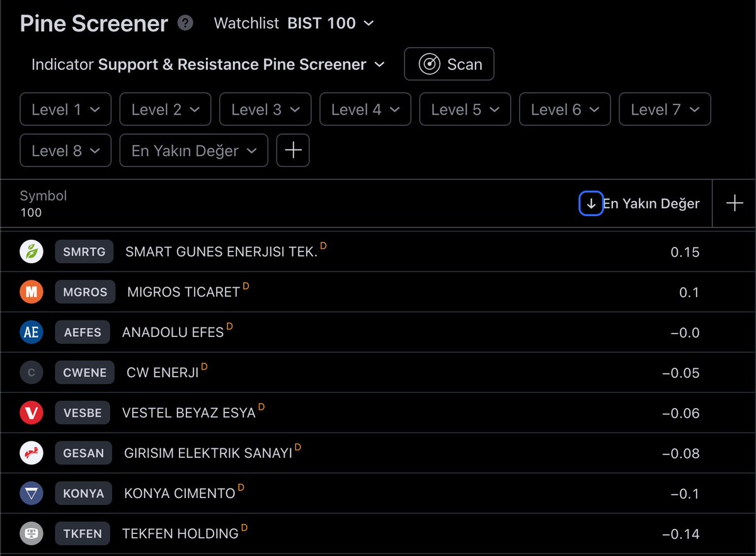Select the Anadolu Efes AE logo

pyautogui.click(x=31, y=332)
